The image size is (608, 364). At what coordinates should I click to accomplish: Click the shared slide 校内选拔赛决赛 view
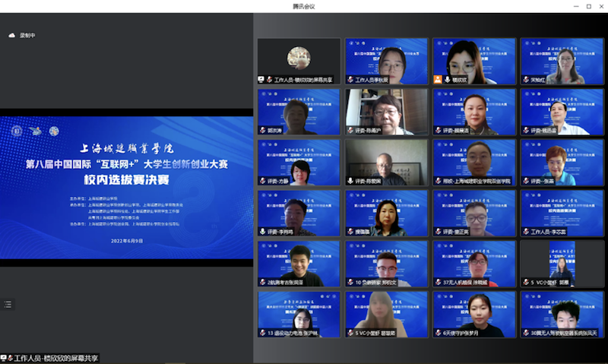[126, 187]
